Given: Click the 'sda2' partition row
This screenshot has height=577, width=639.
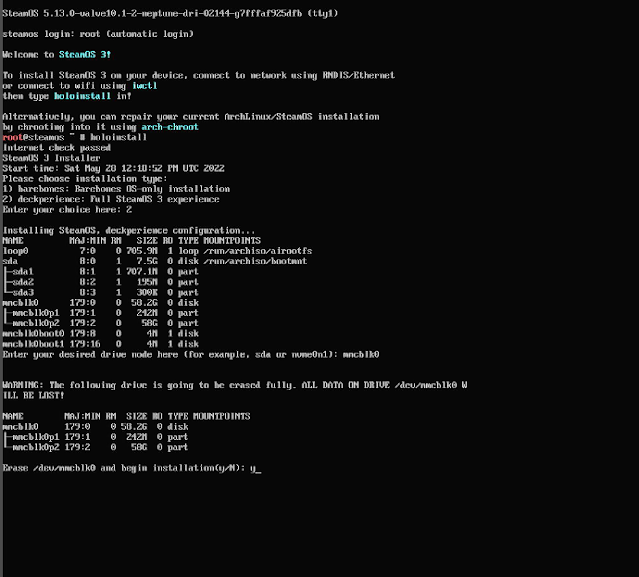Looking at the screenshot, I should click(x=101, y=282).
